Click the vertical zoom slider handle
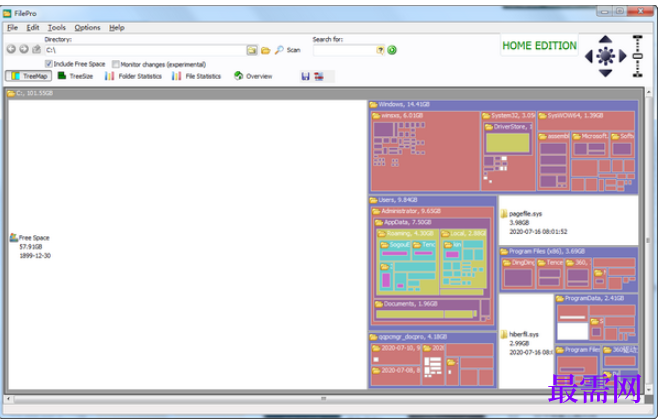Screen dimensions: 660x420 click(638, 56)
